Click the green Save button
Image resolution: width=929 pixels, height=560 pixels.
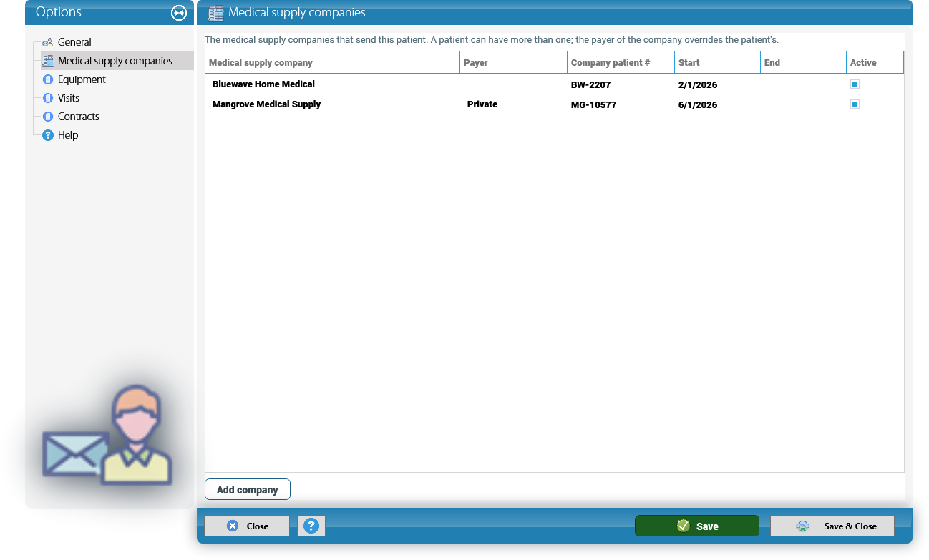tap(697, 526)
